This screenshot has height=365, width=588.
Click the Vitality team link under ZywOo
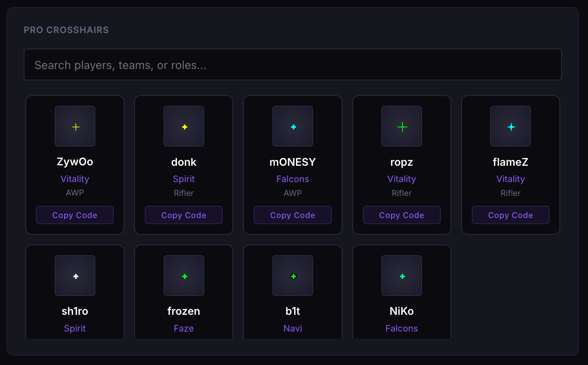tap(75, 179)
